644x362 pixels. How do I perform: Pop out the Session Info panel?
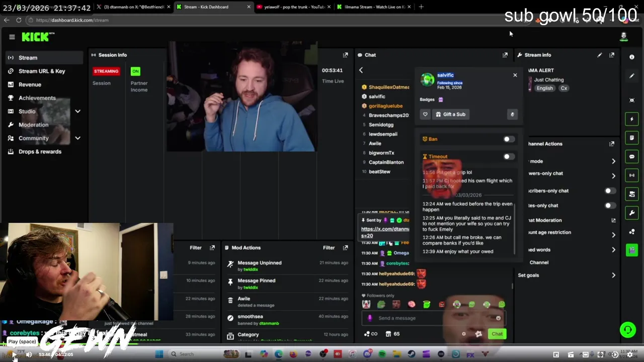345,55
